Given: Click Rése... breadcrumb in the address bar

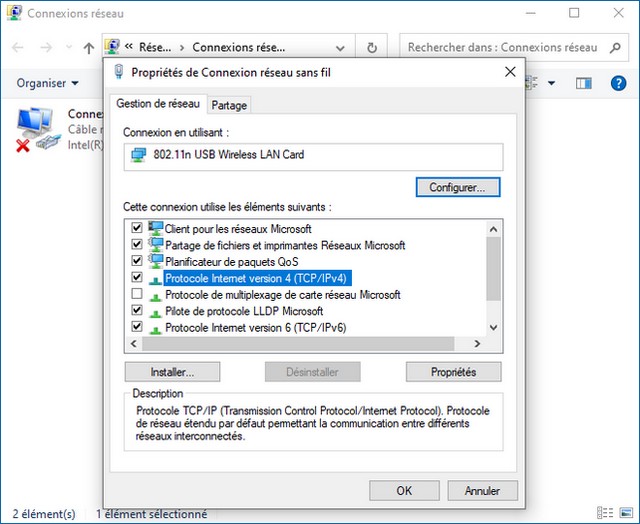Looking at the screenshot, I should click(x=155, y=47).
